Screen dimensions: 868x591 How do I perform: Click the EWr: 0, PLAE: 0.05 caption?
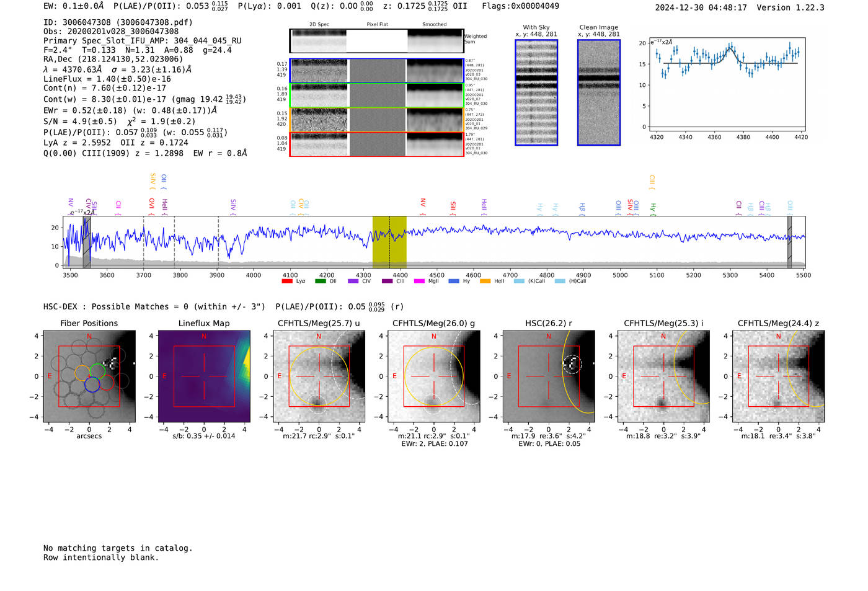point(549,444)
